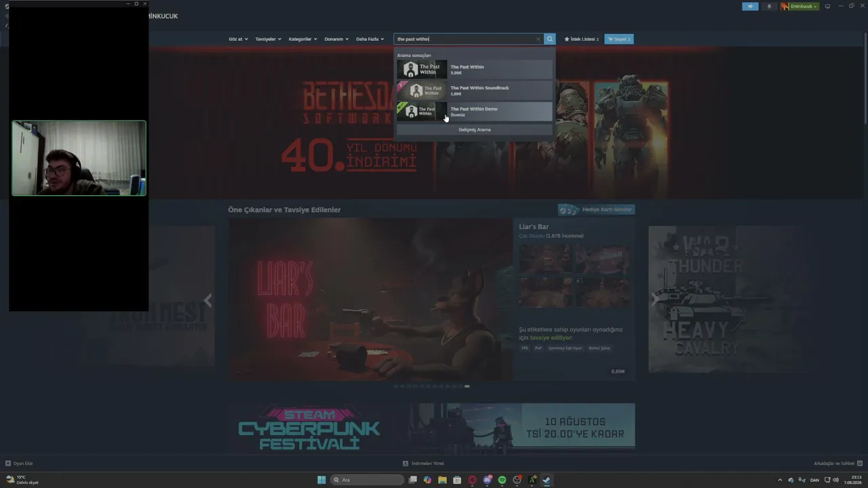Click the search magnifier button in store

tap(550, 39)
